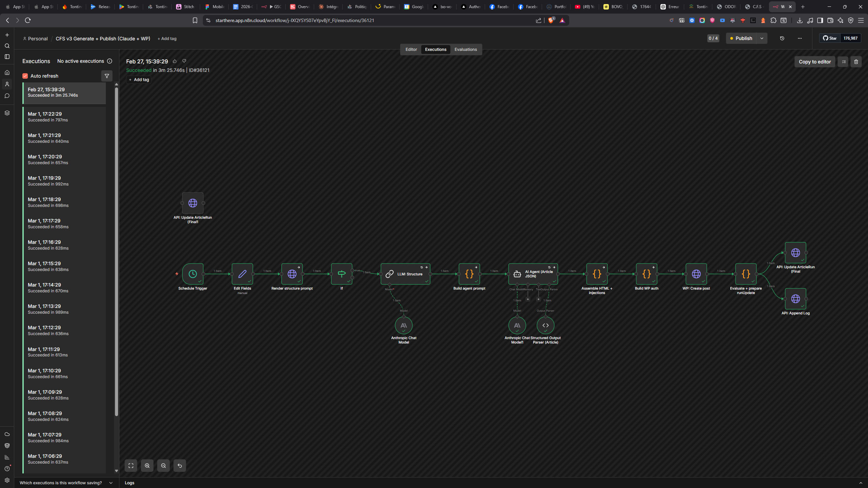Zoom in on the canvas
868x488 pixels.
tap(147, 466)
